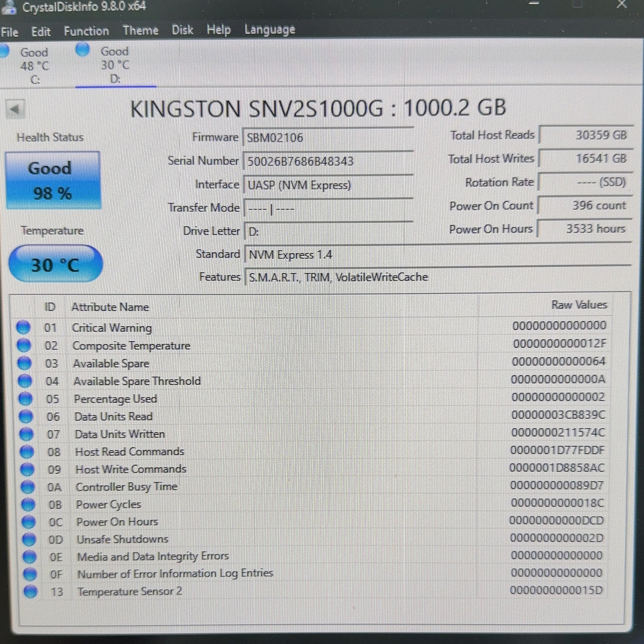Open the Theme menu
The height and width of the screenshot is (644, 644).
(x=141, y=31)
